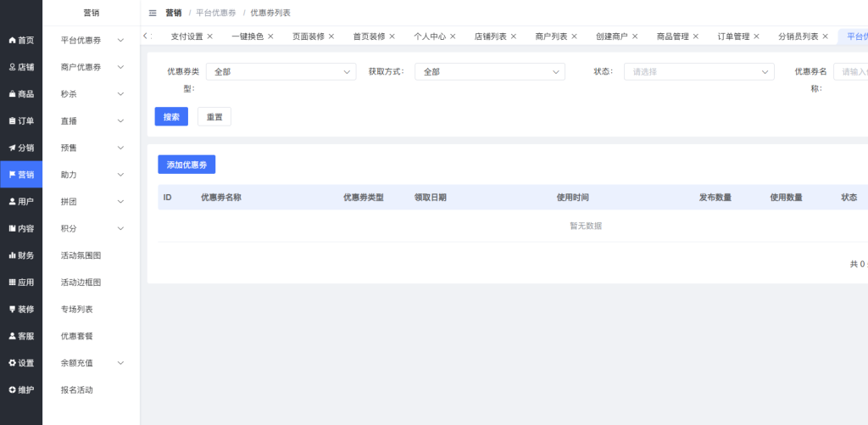This screenshot has width=868, height=425.
Task: Go to 店铺 store section
Action: tap(21, 67)
